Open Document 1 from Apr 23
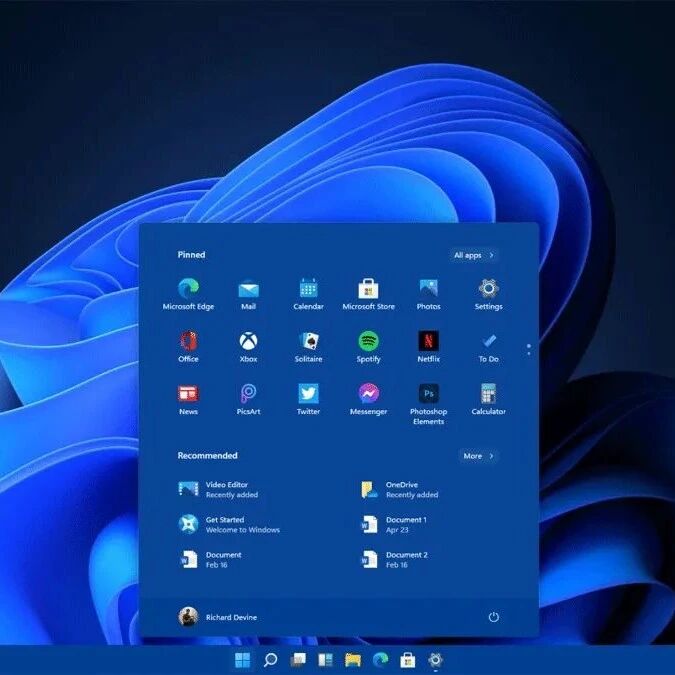Image resolution: width=675 pixels, height=675 pixels. tap(394, 524)
